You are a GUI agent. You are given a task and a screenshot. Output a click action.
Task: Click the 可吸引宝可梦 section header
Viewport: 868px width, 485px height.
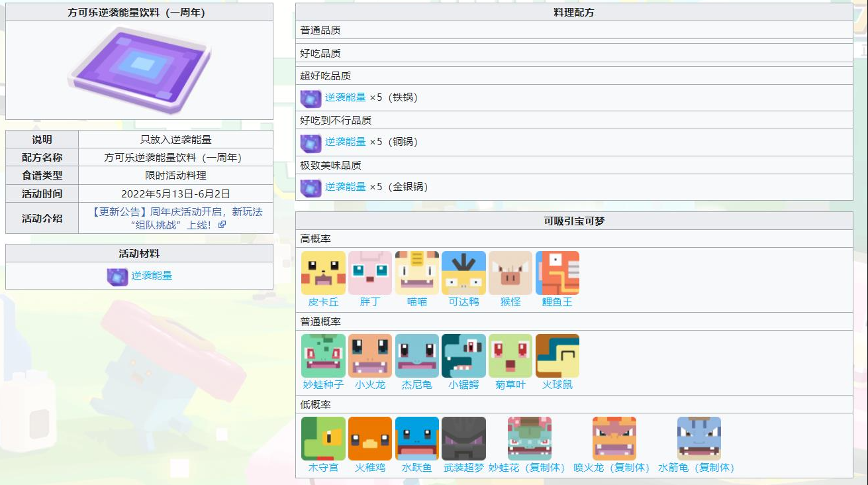574,221
